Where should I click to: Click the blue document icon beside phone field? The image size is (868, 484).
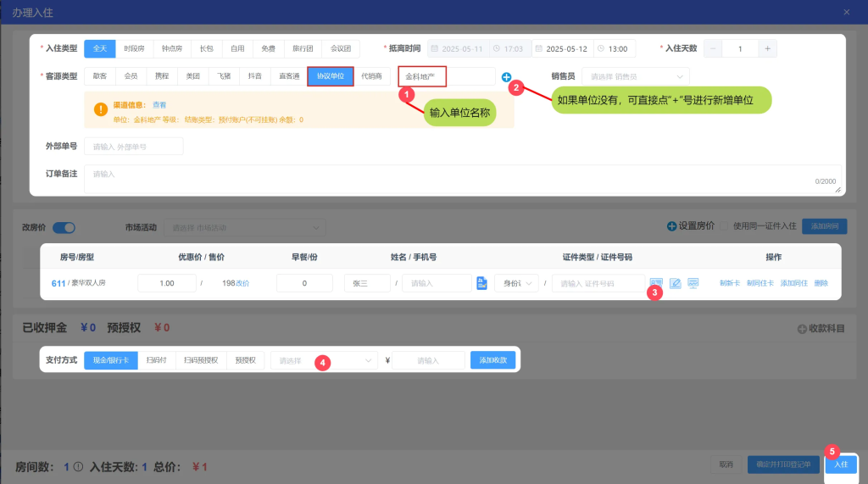click(481, 283)
